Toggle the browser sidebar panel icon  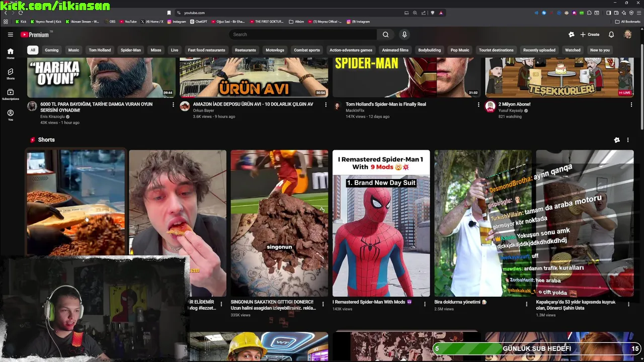[x=608, y=13]
